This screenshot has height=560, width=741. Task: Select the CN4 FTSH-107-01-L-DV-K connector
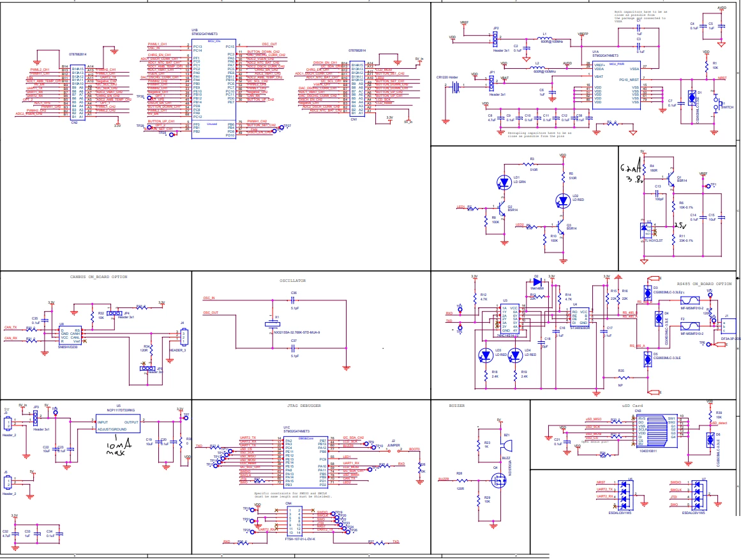(x=294, y=521)
